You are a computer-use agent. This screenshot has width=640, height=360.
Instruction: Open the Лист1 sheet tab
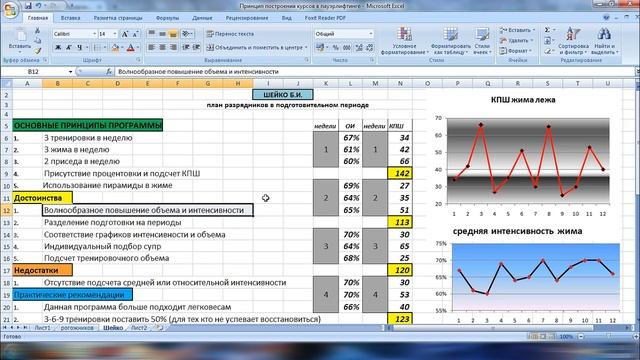point(42,328)
